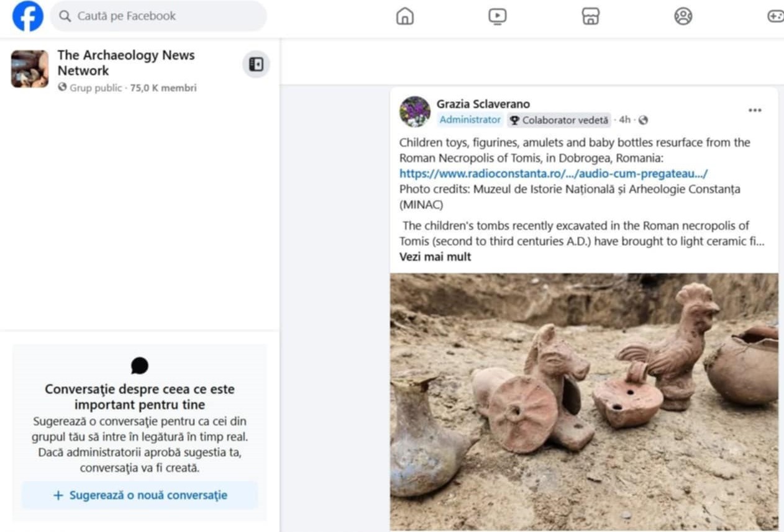The width and height of the screenshot is (784, 532).
Task: Open the three-dot post options menu
Action: [x=755, y=110]
